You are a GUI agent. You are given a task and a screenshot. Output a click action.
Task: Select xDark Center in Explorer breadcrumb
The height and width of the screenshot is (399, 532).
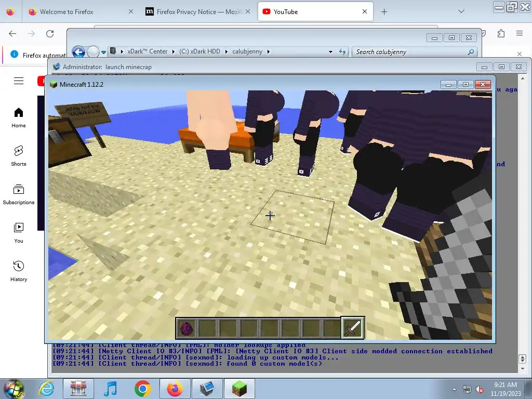[x=147, y=51]
